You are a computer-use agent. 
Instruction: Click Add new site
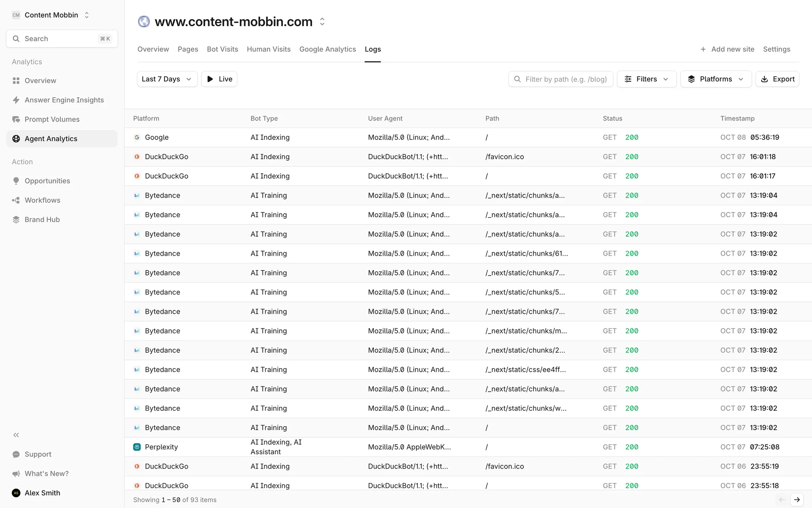pyautogui.click(x=727, y=49)
